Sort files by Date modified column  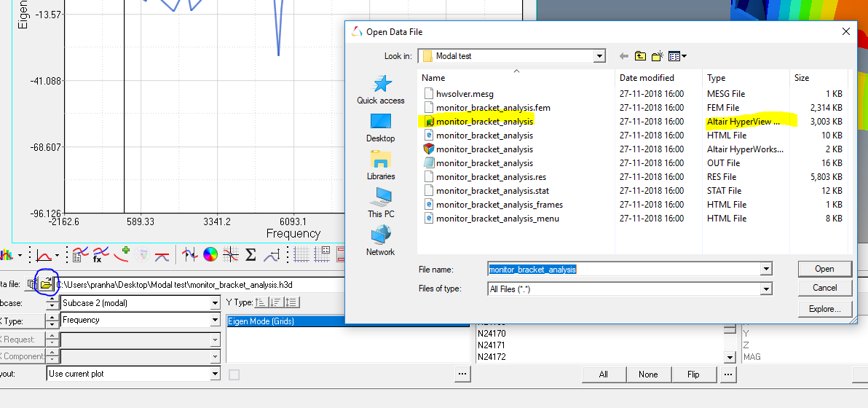(x=647, y=78)
